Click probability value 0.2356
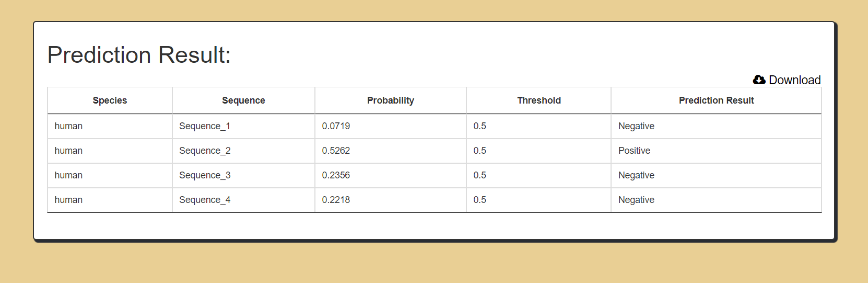The width and height of the screenshot is (868, 283). [x=336, y=175]
